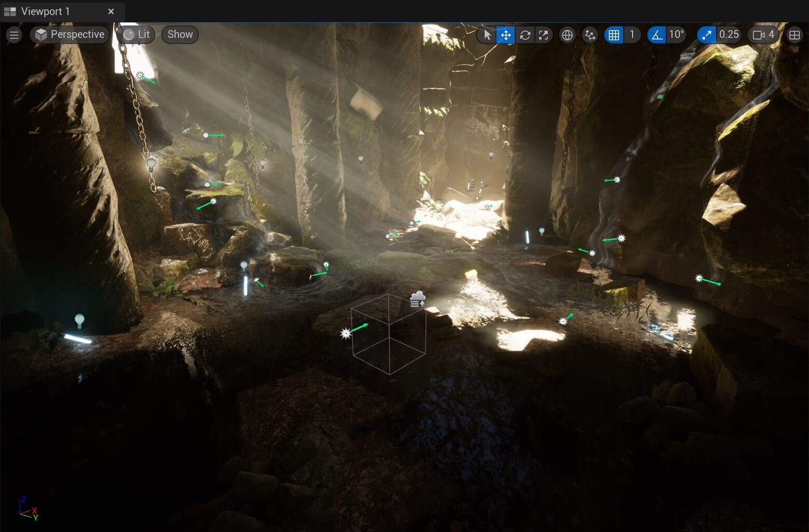Image resolution: width=809 pixels, height=532 pixels.
Task: Open the Lit view mode dropdown
Action: coord(136,35)
